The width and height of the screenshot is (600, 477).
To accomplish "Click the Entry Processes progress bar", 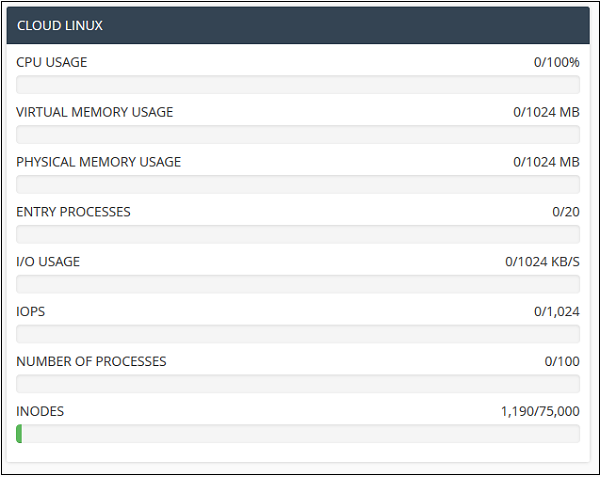I will pyautogui.click(x=298, y=234).
